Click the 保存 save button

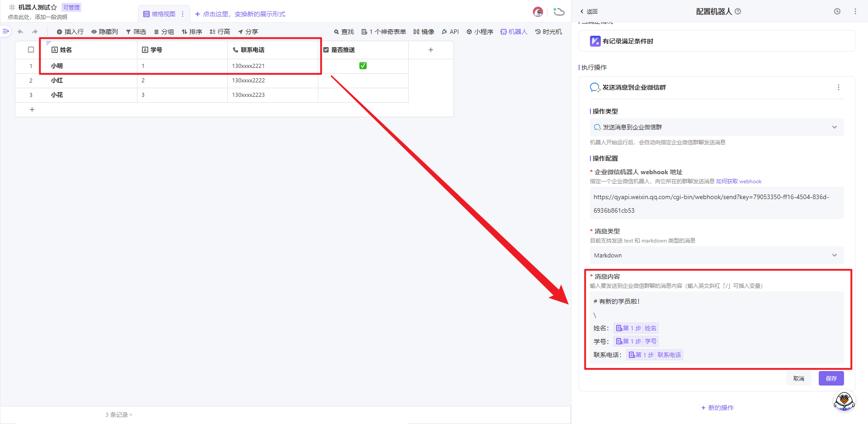click(x=831, y=378)
